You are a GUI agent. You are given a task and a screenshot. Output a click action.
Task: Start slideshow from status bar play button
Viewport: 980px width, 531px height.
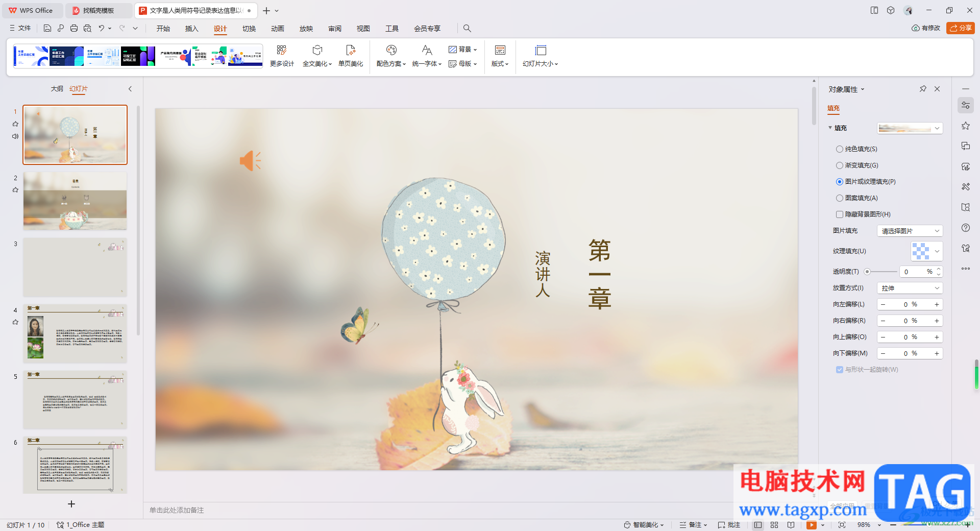[x=811, y=525]
